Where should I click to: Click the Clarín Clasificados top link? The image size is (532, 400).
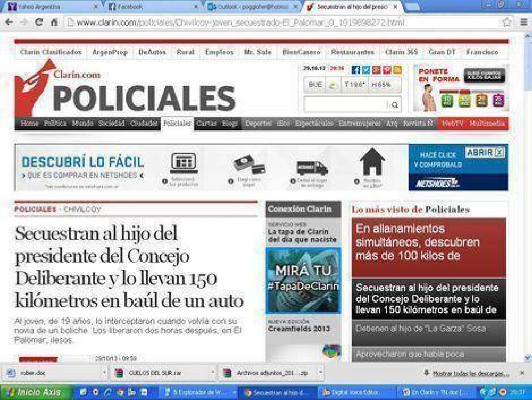pyautogui.click(x=51, y=52)
